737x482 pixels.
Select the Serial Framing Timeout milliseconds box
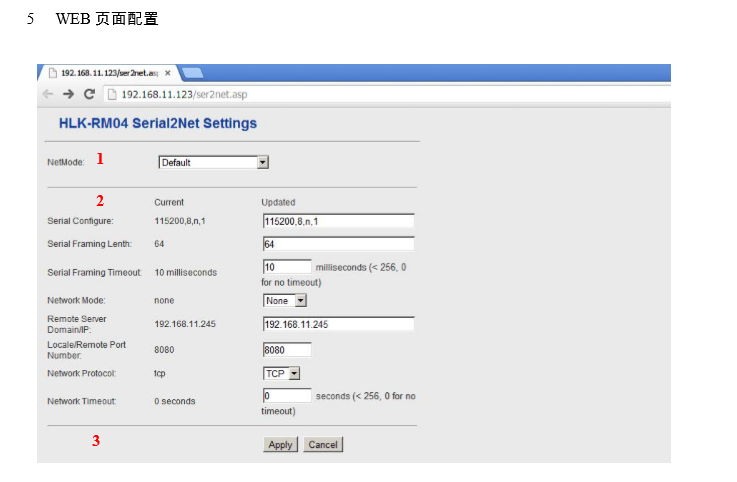click(x=287, y=267)
